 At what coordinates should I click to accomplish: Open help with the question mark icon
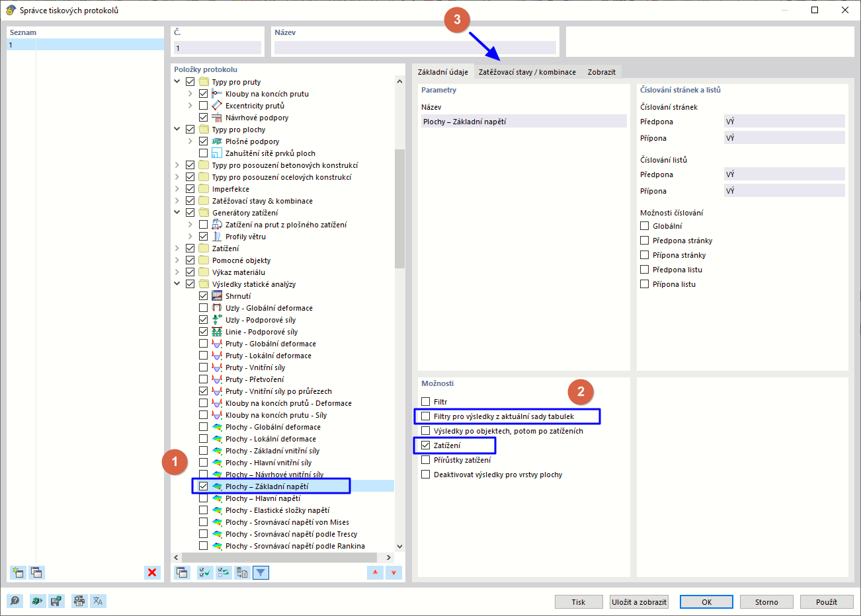(15, 601)
